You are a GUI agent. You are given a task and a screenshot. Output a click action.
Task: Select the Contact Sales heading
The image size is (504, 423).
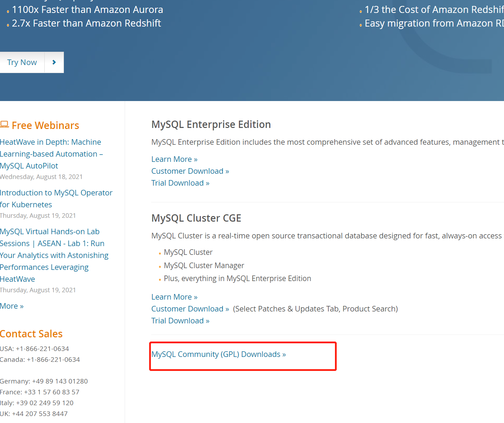point(31,334)
